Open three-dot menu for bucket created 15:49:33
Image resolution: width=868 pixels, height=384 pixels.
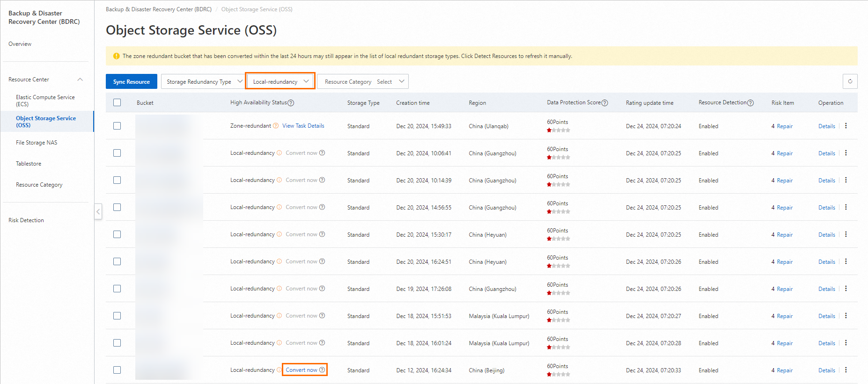tap(846, 126)
